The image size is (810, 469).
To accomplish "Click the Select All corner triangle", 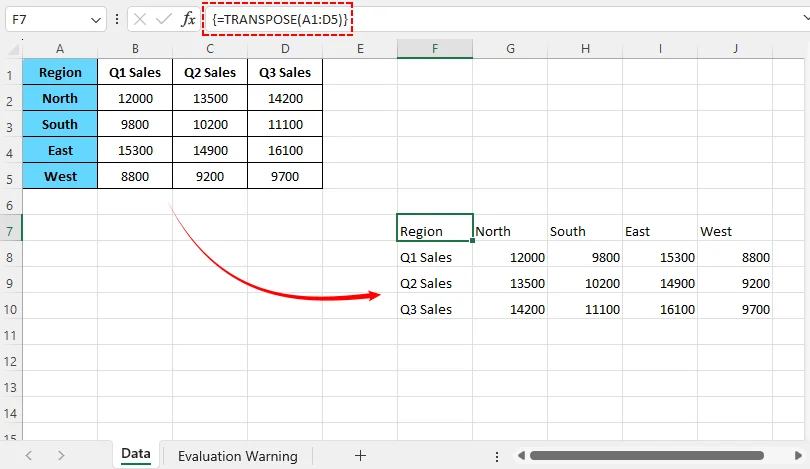I will click(x=13, y=49).
